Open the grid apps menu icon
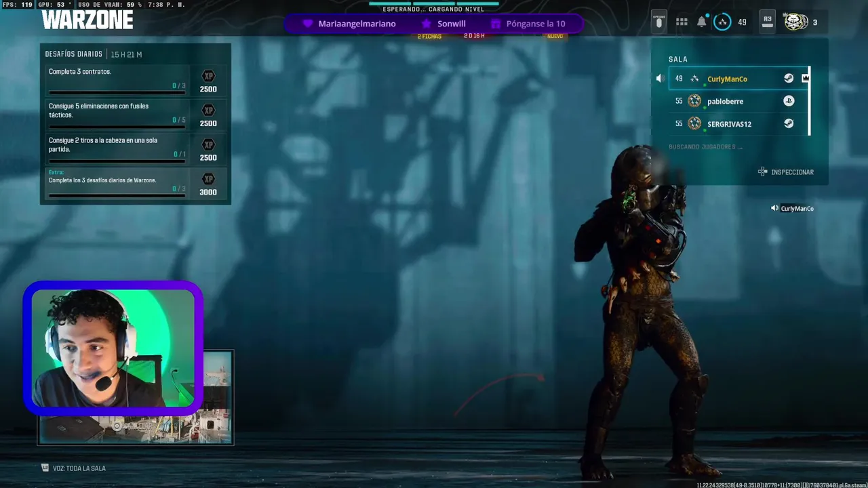868x488 pixels. pos(682,22)
